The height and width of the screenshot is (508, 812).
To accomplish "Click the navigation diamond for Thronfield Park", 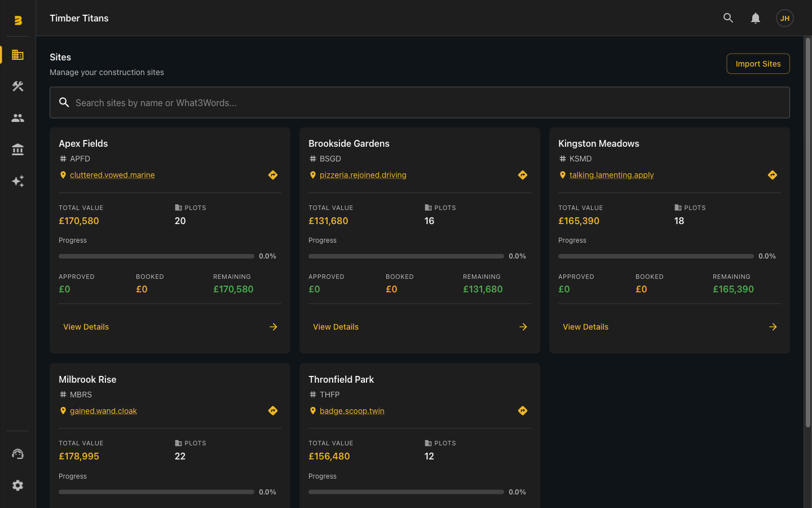I will pyautogui.click(x=523, y=410).
